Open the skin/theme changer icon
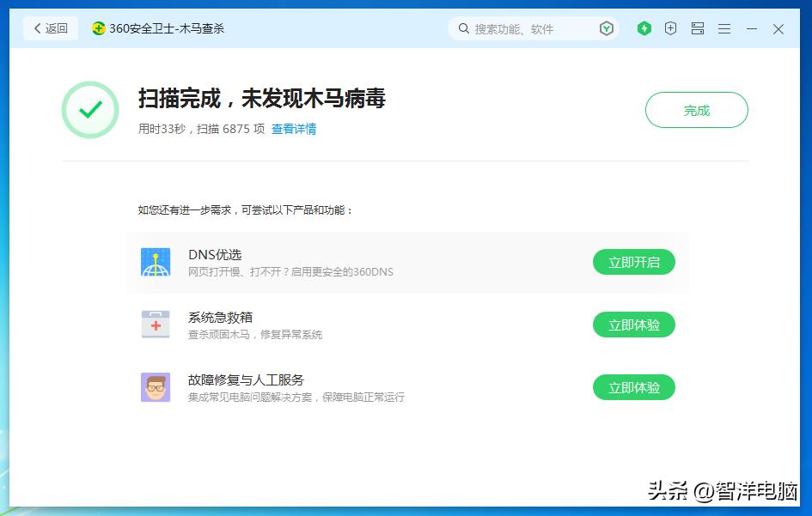 click(x=697, y=28)
